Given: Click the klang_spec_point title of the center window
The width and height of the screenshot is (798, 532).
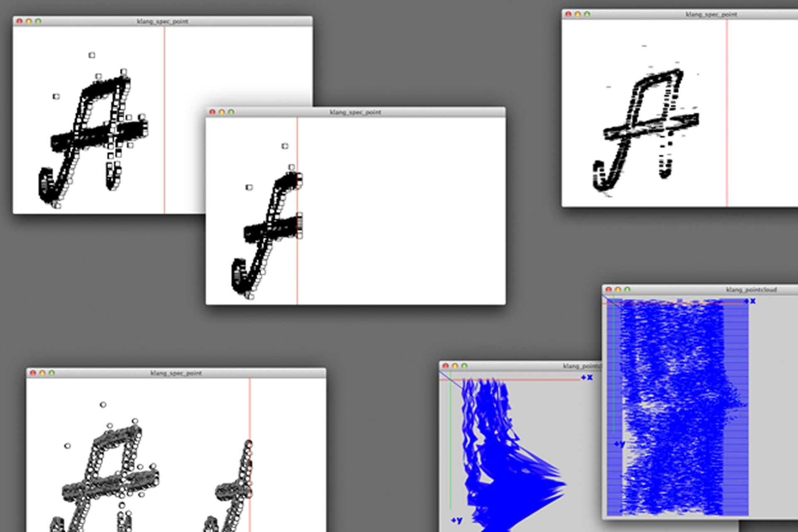Looking at the screenshot, I should pos(355,112).
